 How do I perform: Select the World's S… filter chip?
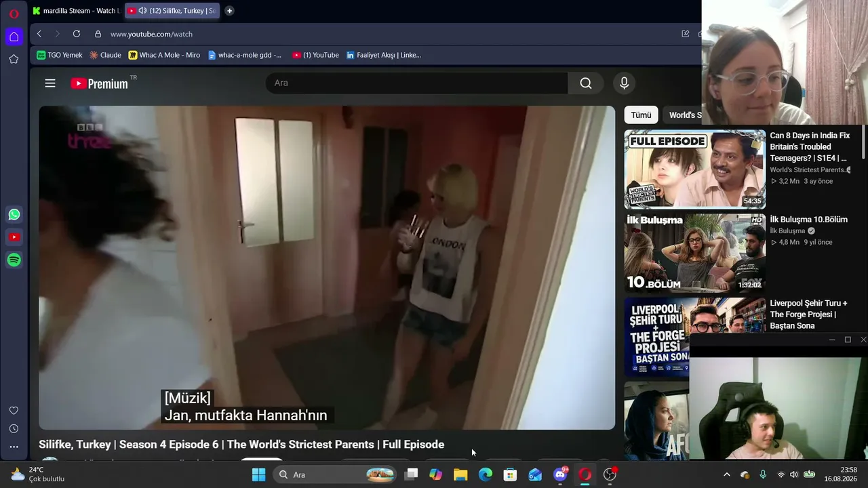[684, 115]
